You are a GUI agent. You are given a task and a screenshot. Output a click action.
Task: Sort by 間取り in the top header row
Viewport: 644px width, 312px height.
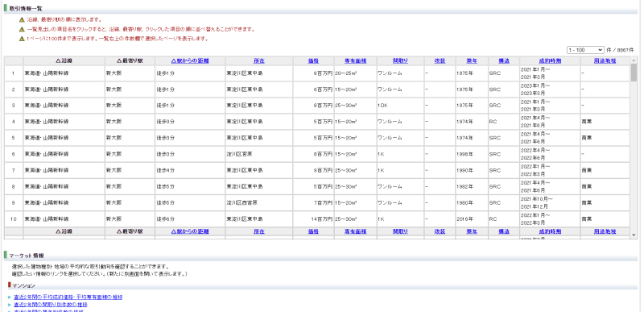coord(400,60)
